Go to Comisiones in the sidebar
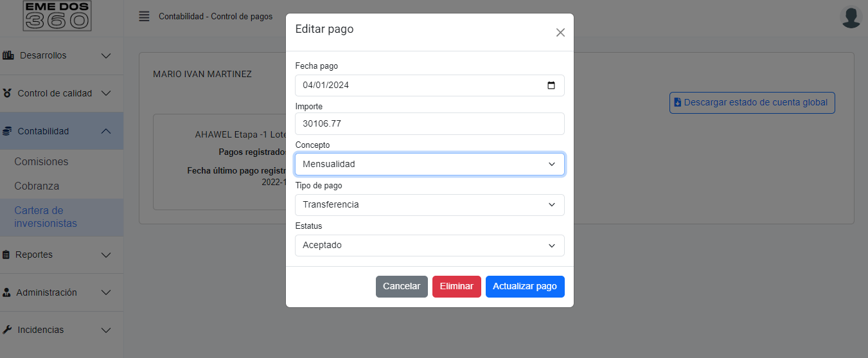 pos(41,162)
